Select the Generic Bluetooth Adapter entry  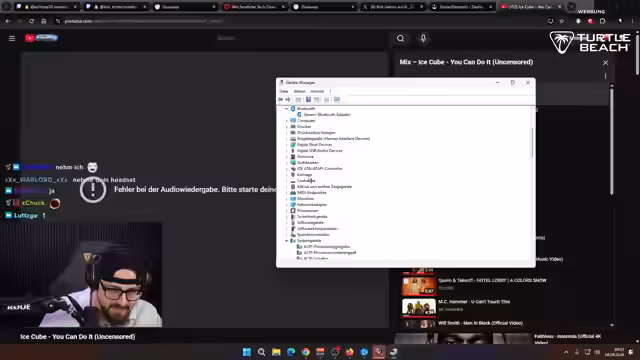pos(327,115)
